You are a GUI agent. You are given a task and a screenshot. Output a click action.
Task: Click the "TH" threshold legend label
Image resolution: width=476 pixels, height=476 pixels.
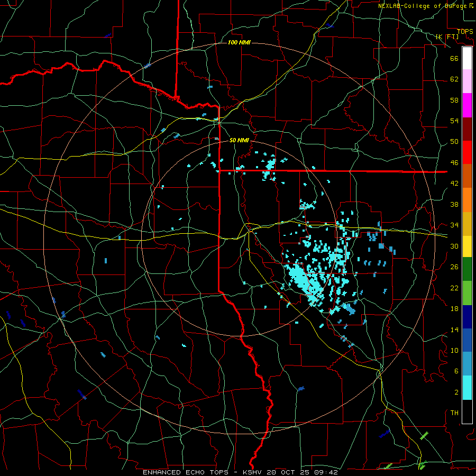point(454,413)
